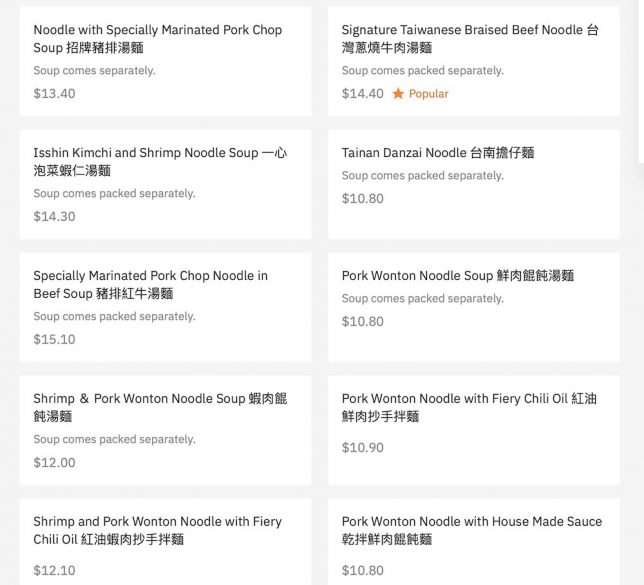Open Isshin Kimchi and Shrimp Noodle Soup
644x585 pixels.
[x=160, y=162]
